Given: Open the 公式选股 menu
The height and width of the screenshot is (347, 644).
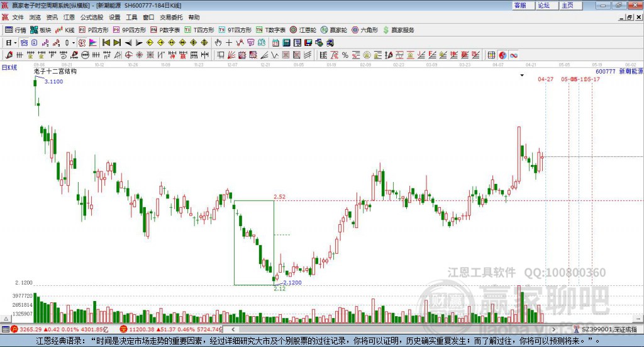Looking at the screenshot, I should coord(91,18).
